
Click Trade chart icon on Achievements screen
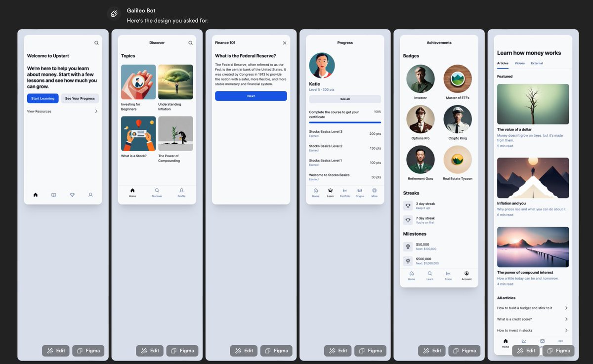click(x=448, y=273)
